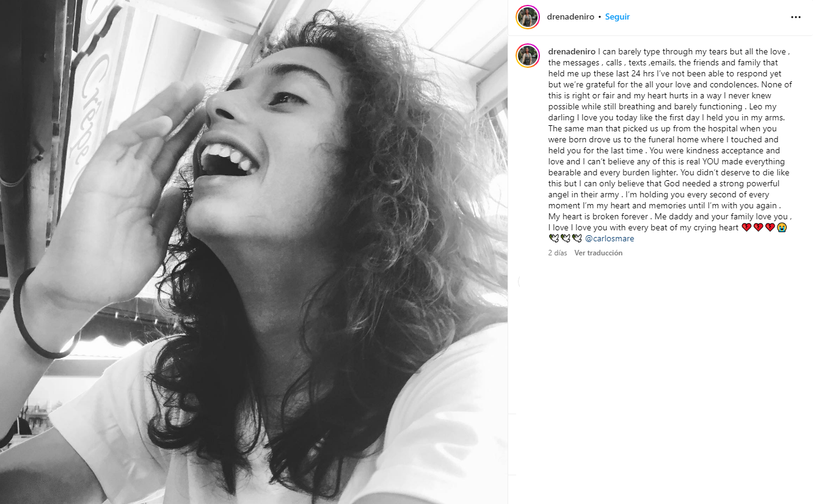Click the first dove emoji in the caption
Viewport: 813px width, 504px height.
click(554, 239)
